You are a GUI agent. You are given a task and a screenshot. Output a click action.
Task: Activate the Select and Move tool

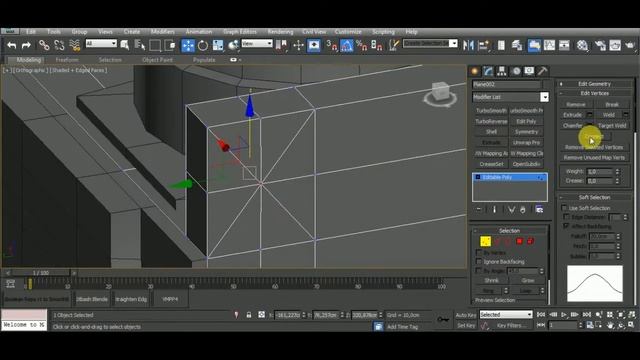tap(188, 45)
